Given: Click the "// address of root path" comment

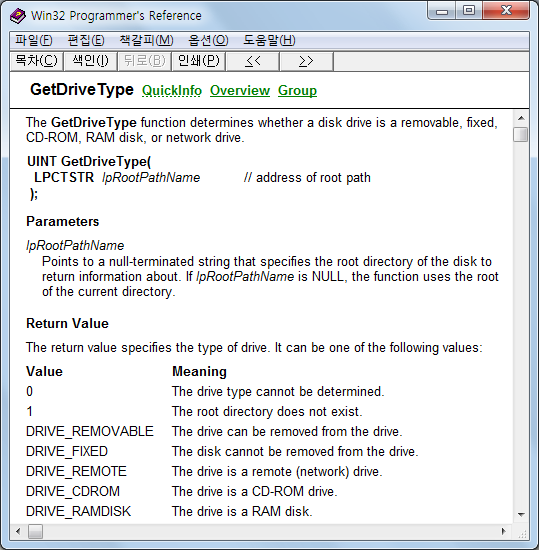Looking at the screenshot, I should point(307,178).
